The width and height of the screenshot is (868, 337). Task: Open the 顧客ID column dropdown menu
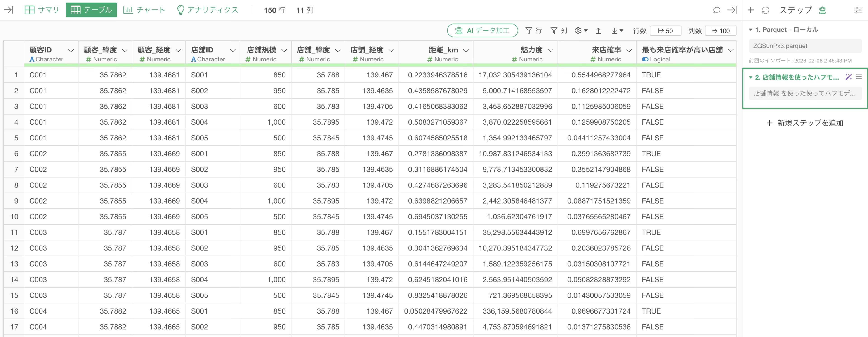click(71, 51)
